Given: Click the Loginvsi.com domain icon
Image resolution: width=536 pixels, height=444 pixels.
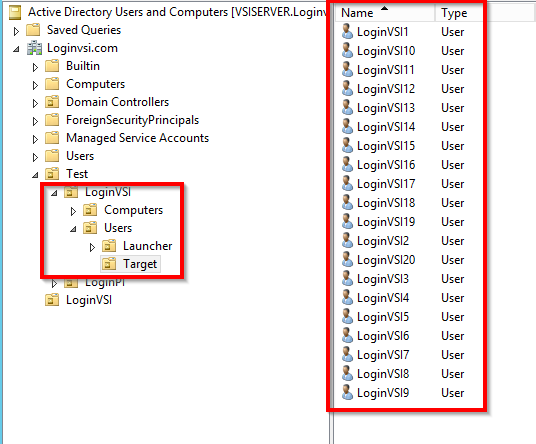Looking at the screenshot, I should pos(34,48).
